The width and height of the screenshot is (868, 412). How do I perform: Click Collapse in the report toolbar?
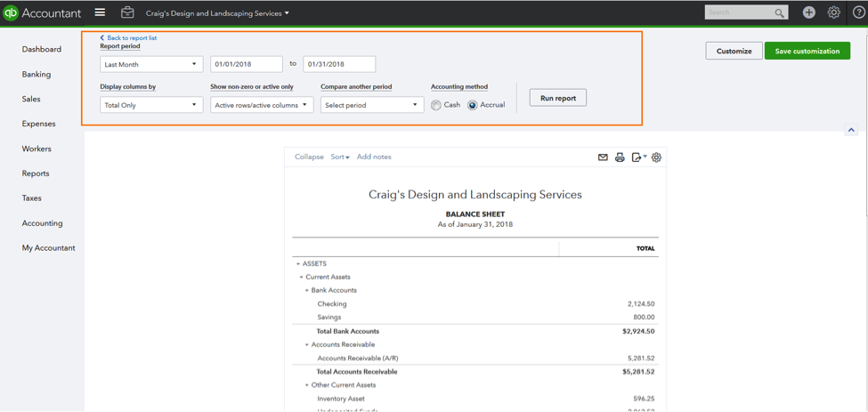click(309, 157)
